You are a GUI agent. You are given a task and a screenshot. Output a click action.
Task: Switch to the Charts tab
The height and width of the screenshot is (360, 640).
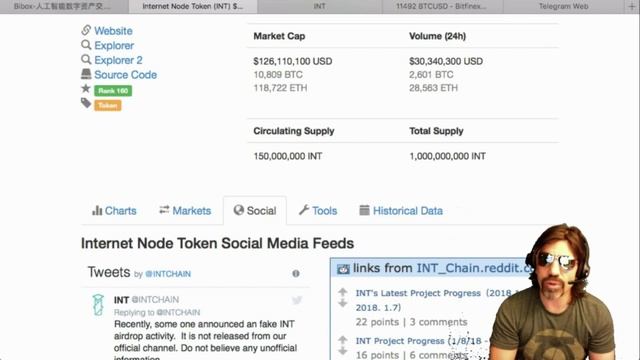click(114, 211)
